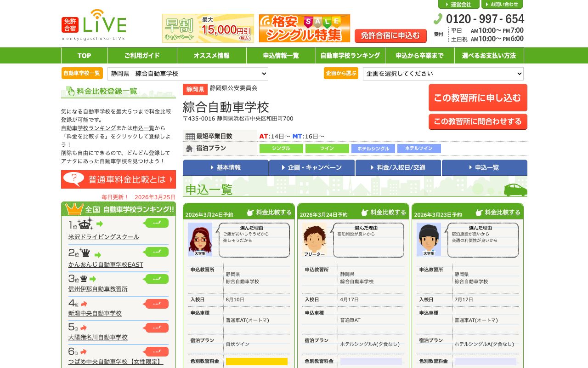The height and width of the screenshot is (368, 588).
Task: Select the ホテルツイン accommodation plan badge
Action: [418, 148]
